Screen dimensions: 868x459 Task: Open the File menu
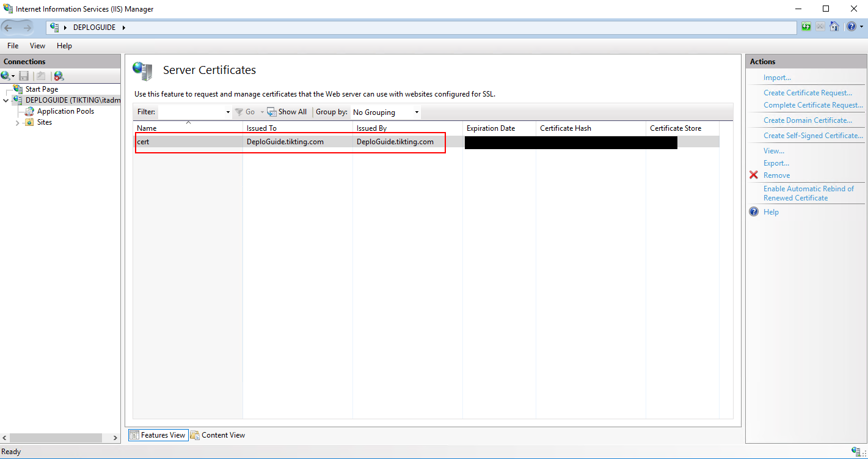pos(13,46)
